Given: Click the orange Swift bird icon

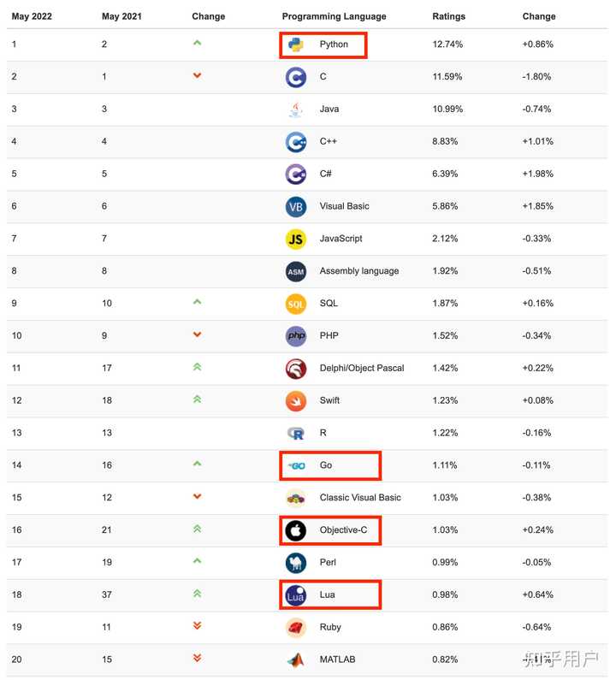Looking at the screenshot, I should 296,400.
